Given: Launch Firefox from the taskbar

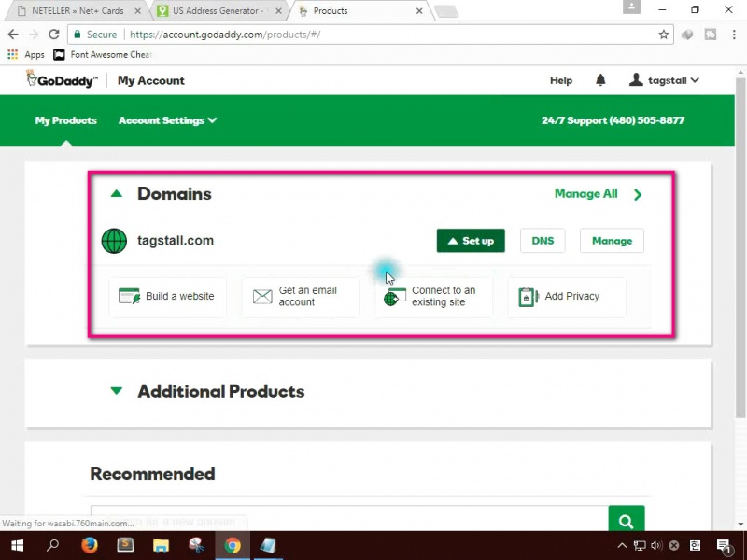Looking at the screenshot, I should pyautogui.click(x=89, y=545).
